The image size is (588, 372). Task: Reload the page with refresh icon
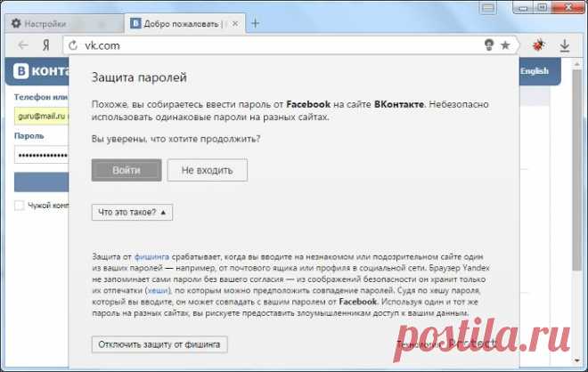pyautogui.click(x=73, y=45)
